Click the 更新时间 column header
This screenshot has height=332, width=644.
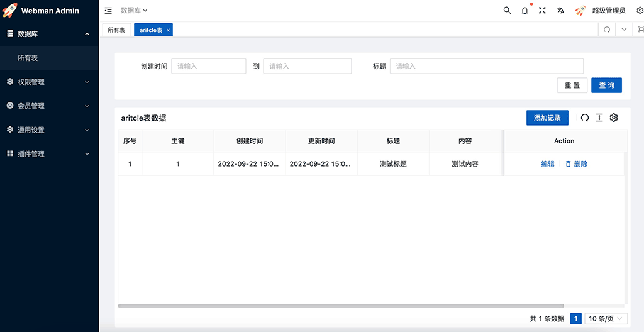point(321,141)
